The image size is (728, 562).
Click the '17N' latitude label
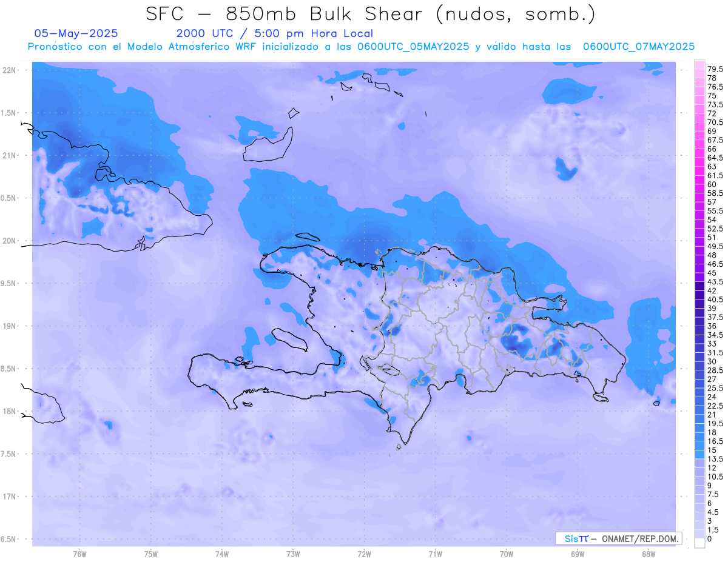(9, 497)
